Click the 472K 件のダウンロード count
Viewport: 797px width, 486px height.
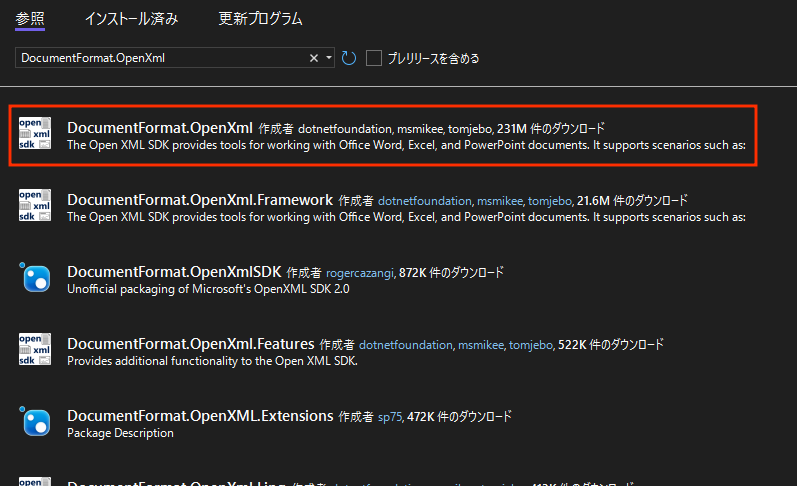[459, 417]
